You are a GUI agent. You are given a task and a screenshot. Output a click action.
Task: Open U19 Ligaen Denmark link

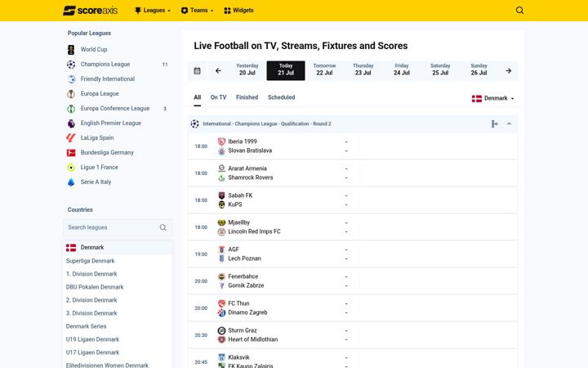pos(92,339)
